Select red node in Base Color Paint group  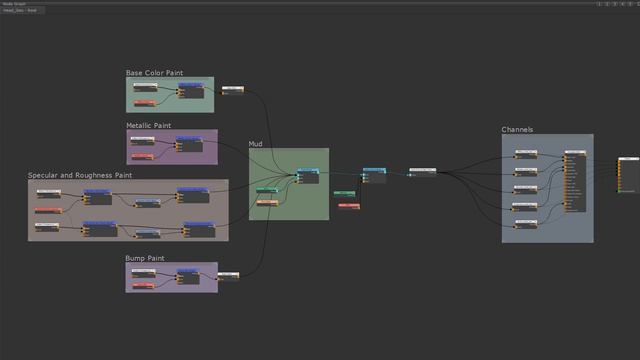145,103
